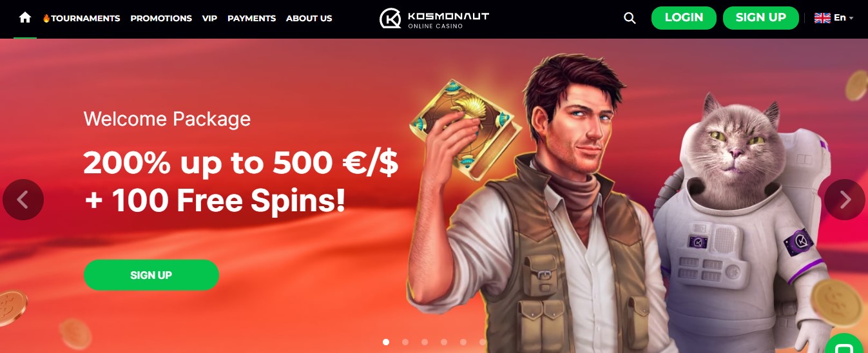Click the UK flag language icon
The image size is (868, 353).
click(x=822, y=18)
